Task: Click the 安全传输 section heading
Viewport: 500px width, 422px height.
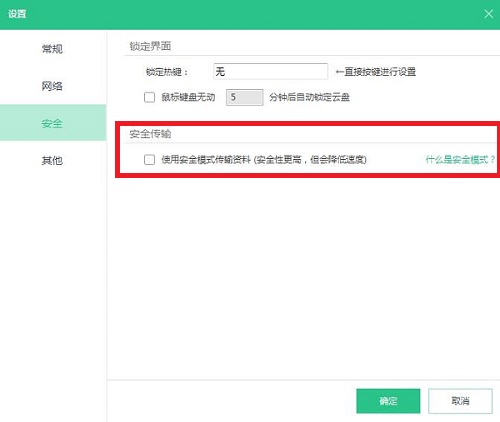Action: click(150, 134)
